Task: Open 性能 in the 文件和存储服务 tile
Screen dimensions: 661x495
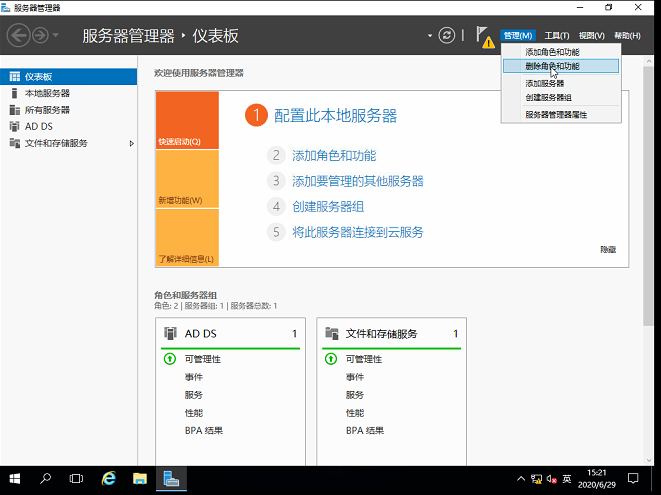Action: tap(355, 413)
